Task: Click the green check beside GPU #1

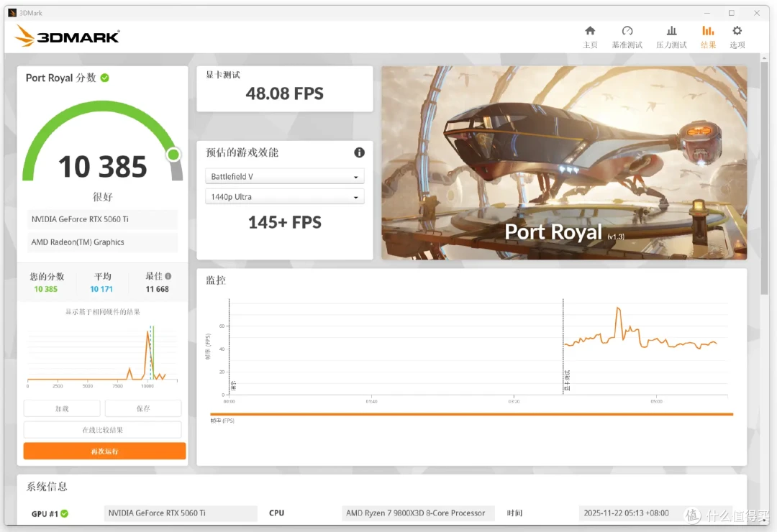Action: [x=65, y=514]
